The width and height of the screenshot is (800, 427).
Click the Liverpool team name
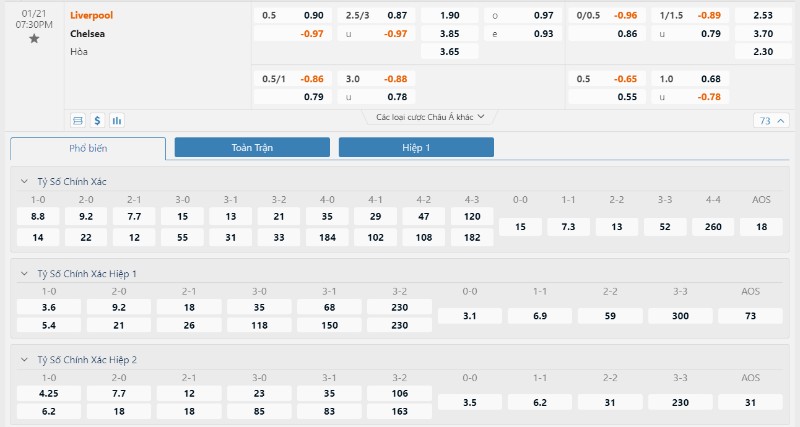(x=91, y=15)
